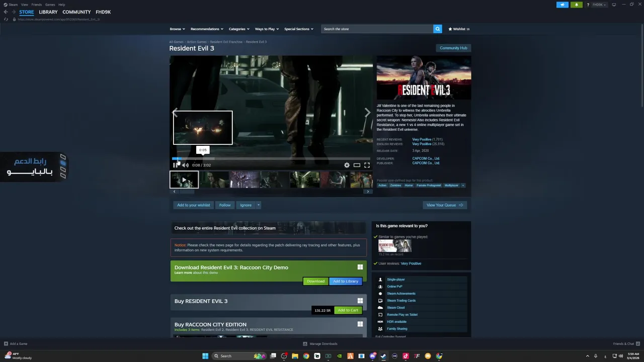
Task: Show next media with right arrow
Action: point(367,113)
